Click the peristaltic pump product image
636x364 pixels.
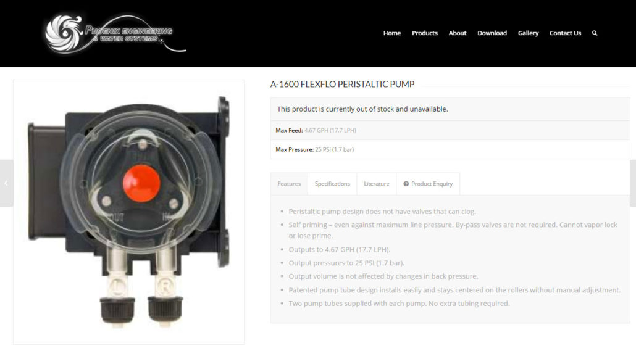tap(128, 212)
